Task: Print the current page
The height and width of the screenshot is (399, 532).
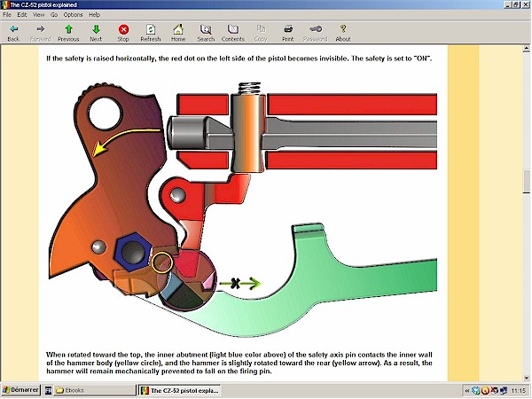Action: point(287,33)
